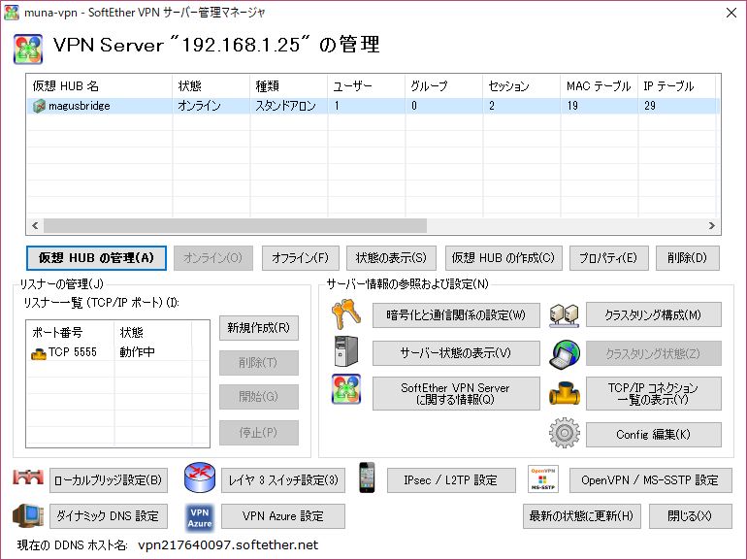Click the Config edit gear icon
The image size is (747, 560).
pyautogui.click(x=564, y=434)
